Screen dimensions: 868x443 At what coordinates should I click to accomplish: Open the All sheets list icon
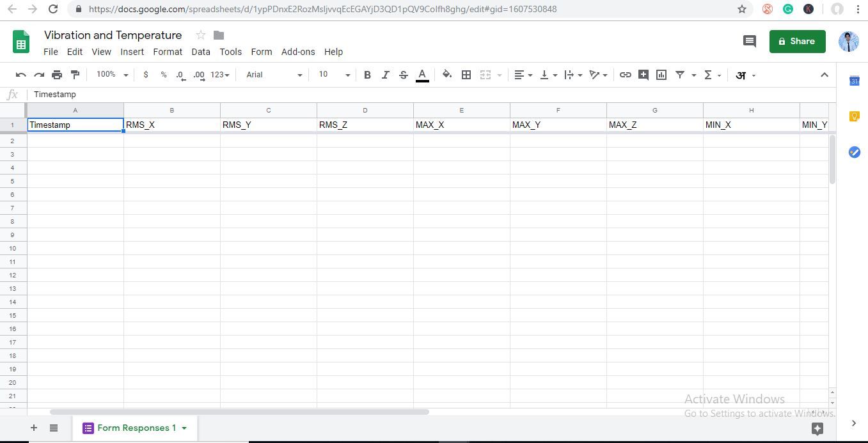(54, 428)
